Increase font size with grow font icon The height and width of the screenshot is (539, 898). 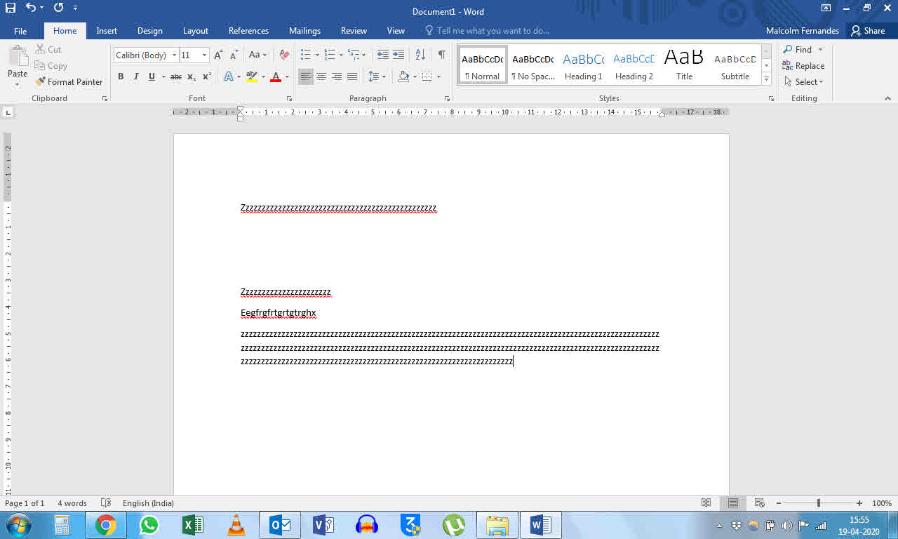218,55
